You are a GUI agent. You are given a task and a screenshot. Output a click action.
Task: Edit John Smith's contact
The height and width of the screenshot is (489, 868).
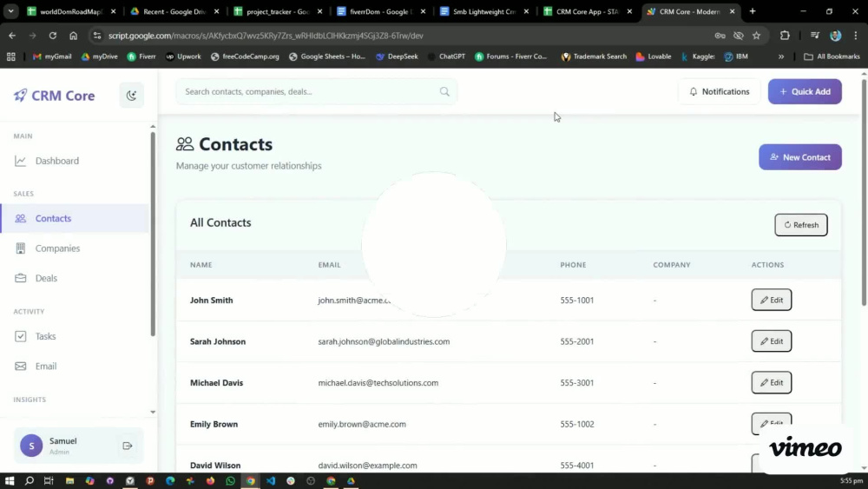(771, 300)
